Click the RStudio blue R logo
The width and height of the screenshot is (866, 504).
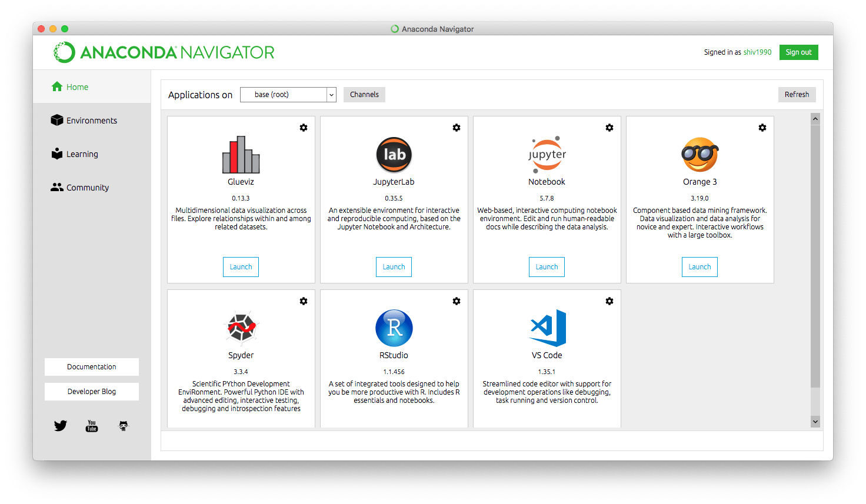(394, 328)
